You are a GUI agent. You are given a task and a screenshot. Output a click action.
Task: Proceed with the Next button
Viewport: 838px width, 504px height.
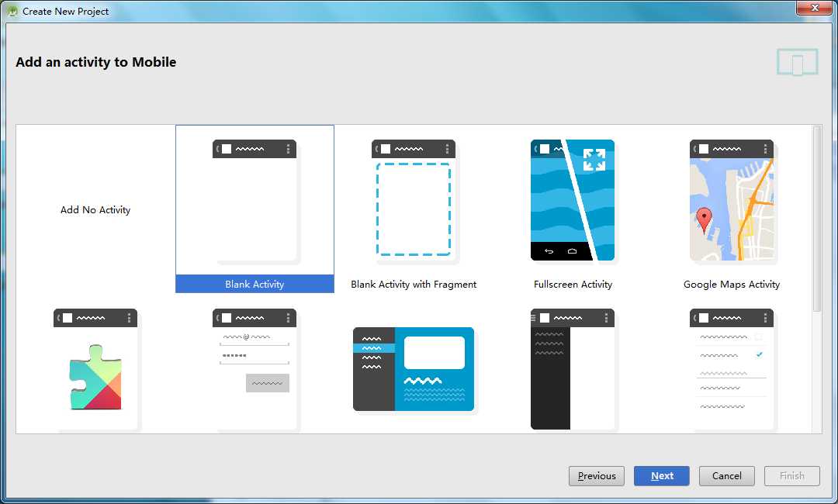point(662,476)
